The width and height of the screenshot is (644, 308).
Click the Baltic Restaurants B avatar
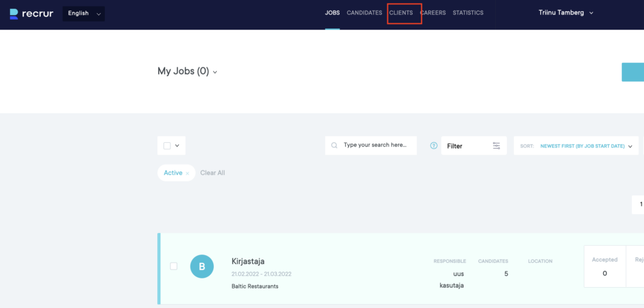pyautogui.click(x=202, y=266)
